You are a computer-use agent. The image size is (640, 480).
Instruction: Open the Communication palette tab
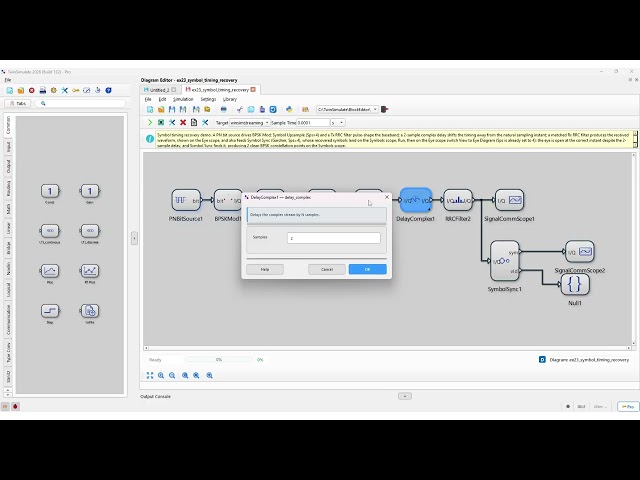8,320
